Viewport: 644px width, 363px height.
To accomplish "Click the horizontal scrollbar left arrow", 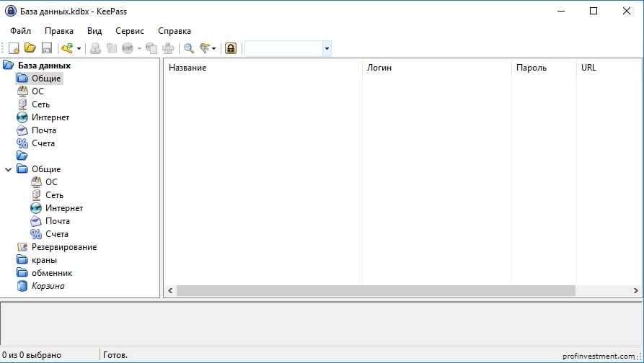I will (x=170, y=291).
